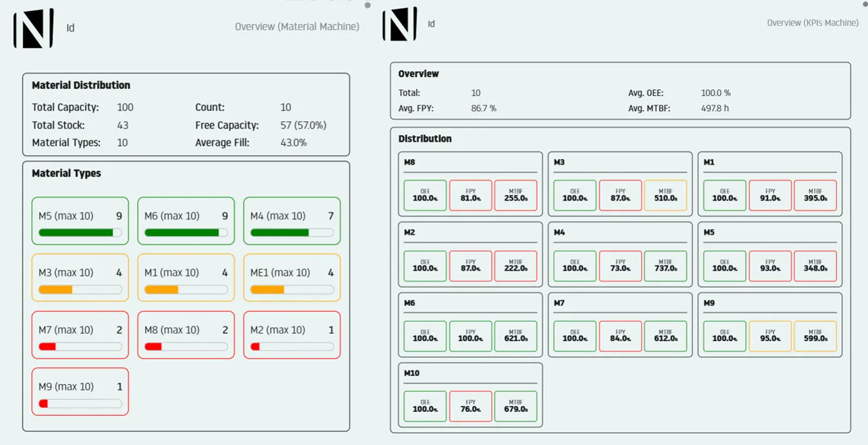Screen dimensions: 868x445
Task: Click M7 machine's MTBF 612.0h tile
Action: point(666,336)
